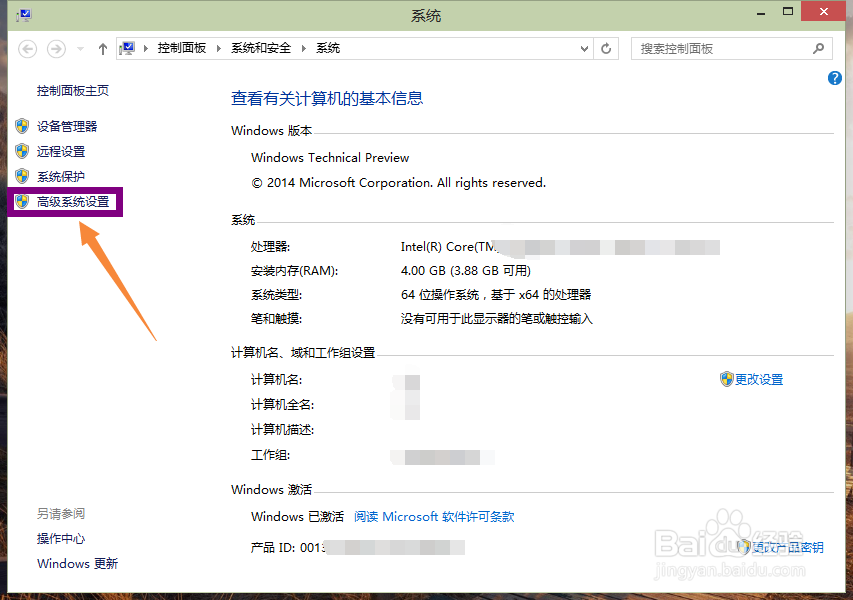Image resolution: width=853 pixels, height=600 pixels.
Task: Select 控制面板 breadcrumb
Action: (182, 48)
